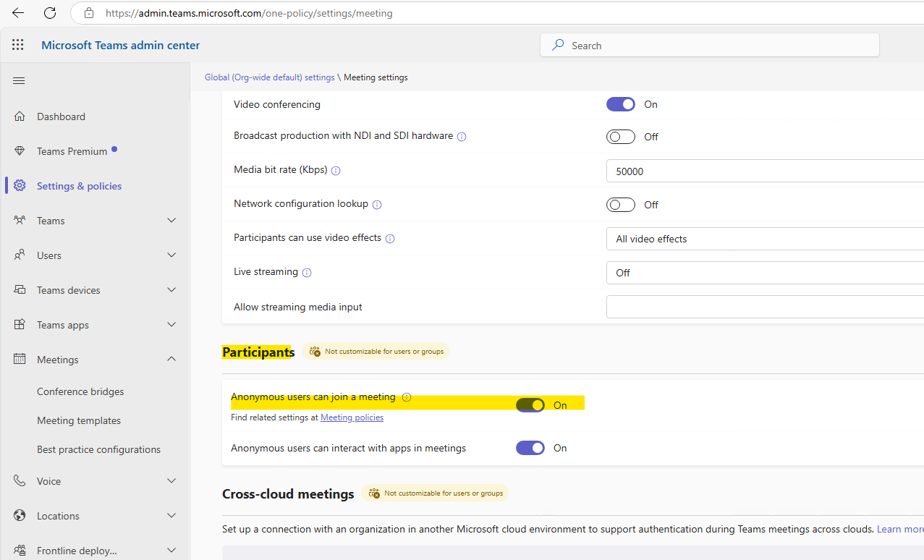
Task: Expand the Users sidebar chevron
Action: tap(171, 255)
